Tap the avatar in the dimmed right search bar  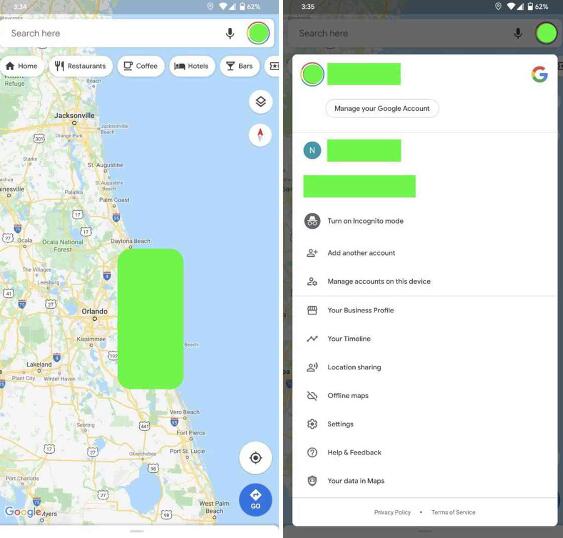point(546,33)
